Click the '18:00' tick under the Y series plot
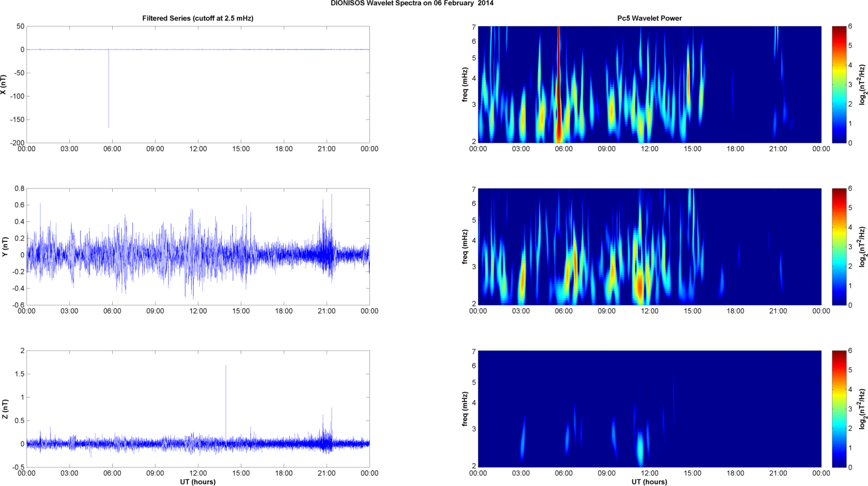Screen dimensions: 868x486 [283, 311]
